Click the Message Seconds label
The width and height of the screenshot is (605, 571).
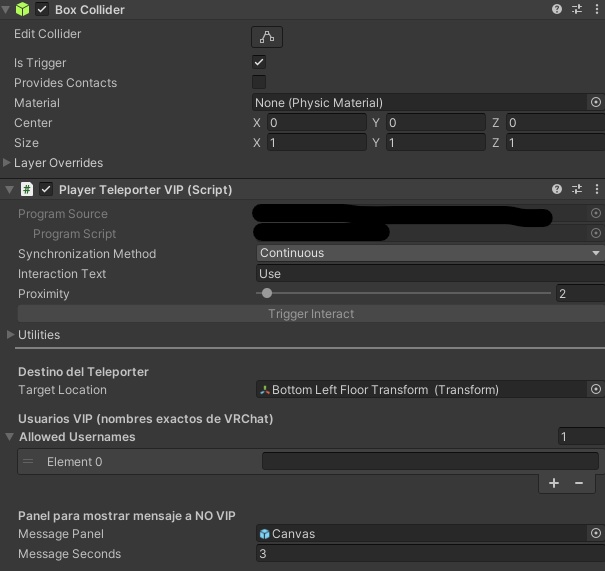pos(69,554)
